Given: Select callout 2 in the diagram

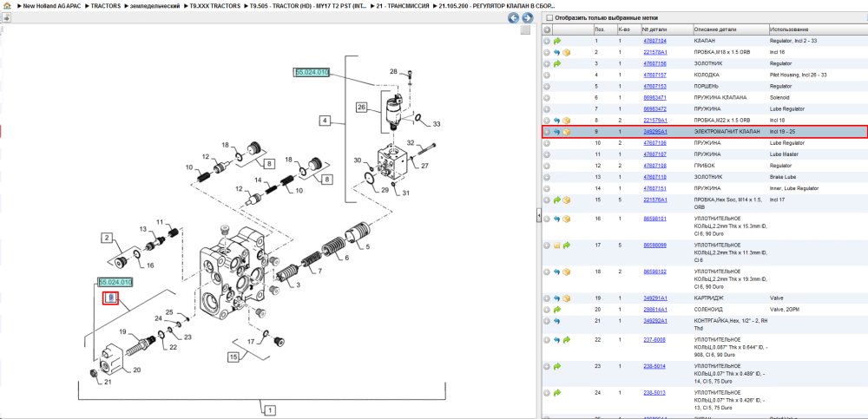Looking at the screenshot, I should click(107, 239).
